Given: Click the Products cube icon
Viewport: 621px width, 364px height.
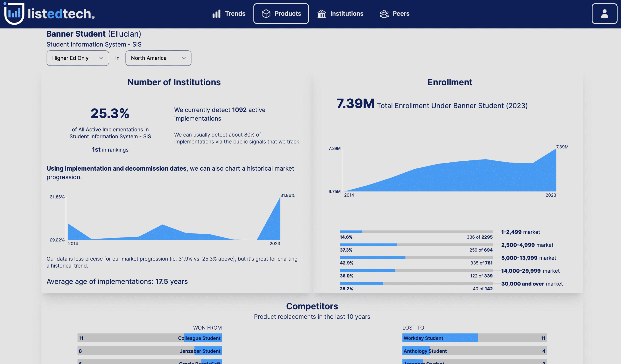Looking at the screenshot, I should [x=266, y=14].
